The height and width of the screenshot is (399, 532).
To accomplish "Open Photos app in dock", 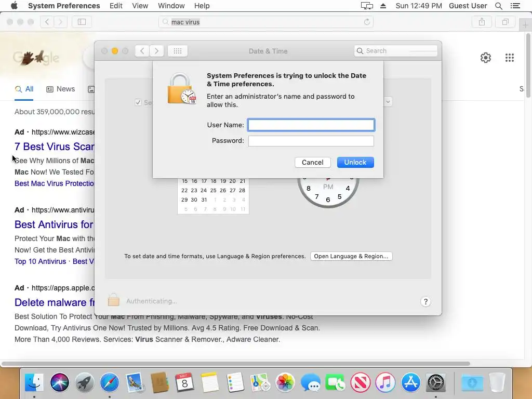I will 285,382.
